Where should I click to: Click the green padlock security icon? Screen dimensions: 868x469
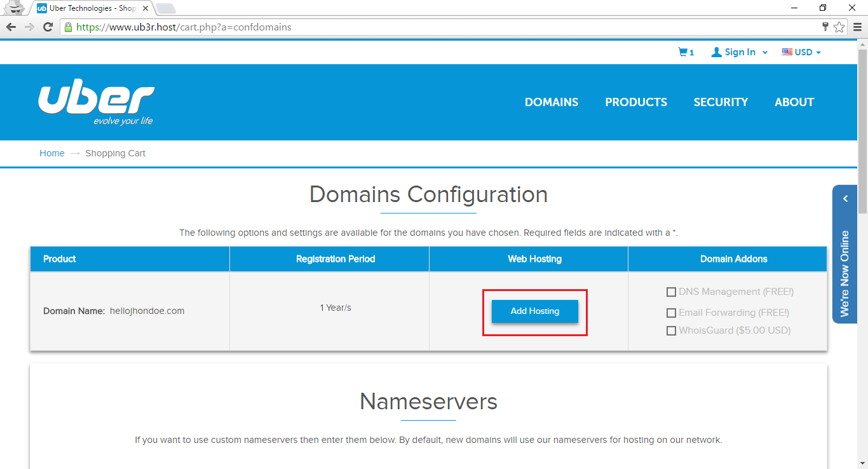pyautogui.click(x=68, y=27)
